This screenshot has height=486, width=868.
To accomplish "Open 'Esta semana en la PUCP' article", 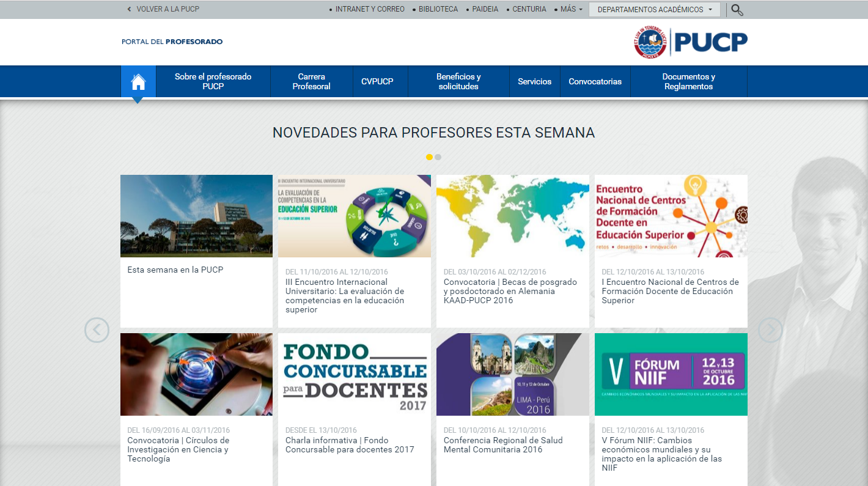I will [175, 270].
